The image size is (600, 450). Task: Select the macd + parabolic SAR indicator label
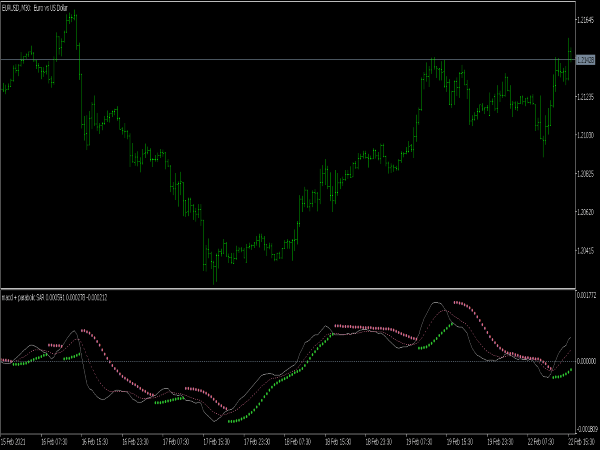tap(54, 297)
